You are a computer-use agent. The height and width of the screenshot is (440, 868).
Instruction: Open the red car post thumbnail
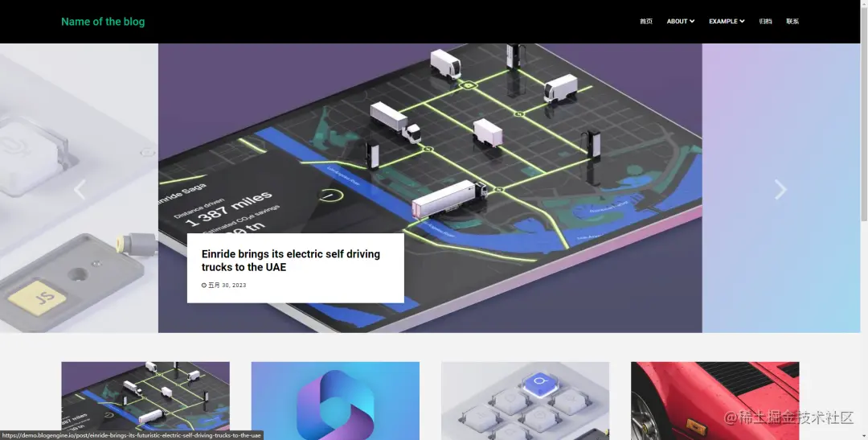coord(715,401)
